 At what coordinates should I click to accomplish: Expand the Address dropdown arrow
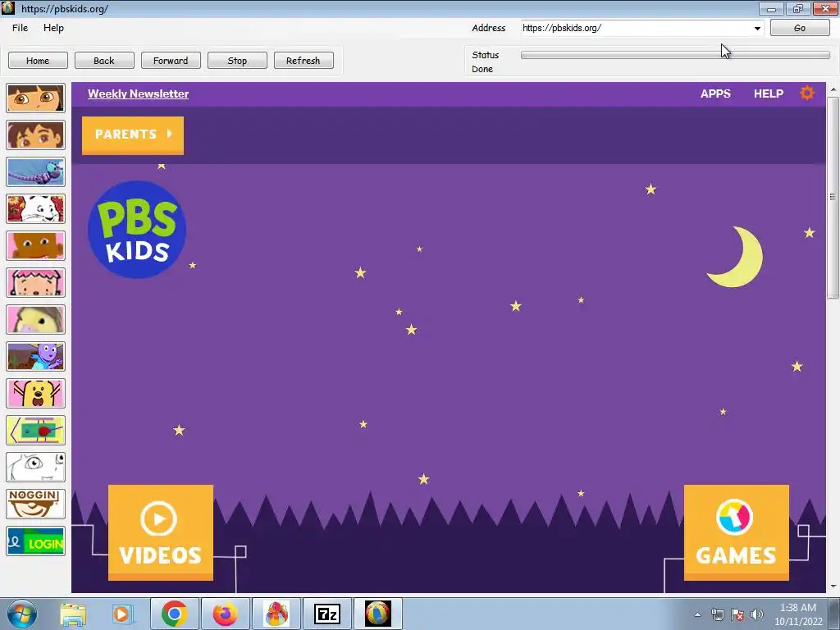pos(757,29)
